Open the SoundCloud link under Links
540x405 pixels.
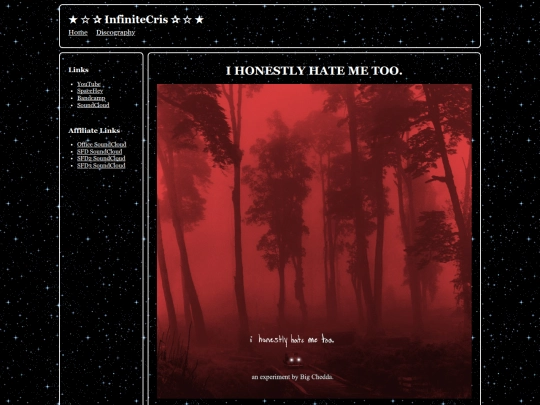point(93,105)
